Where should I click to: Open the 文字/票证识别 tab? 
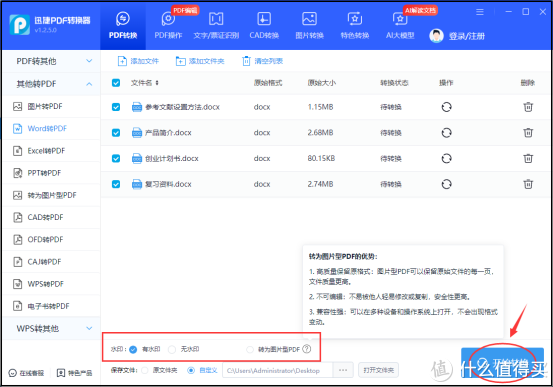pos(216,26)
